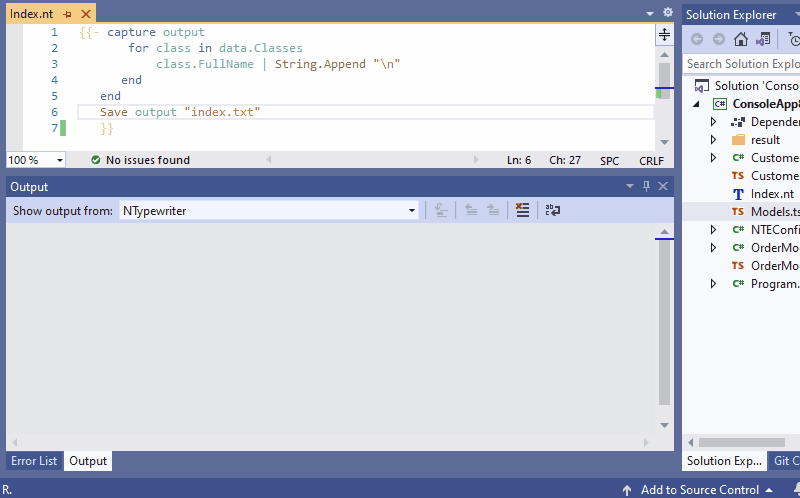Viewport: 800px width, 498px height.
Task: Open the Git Changes tab
Action: pos(785,461)
